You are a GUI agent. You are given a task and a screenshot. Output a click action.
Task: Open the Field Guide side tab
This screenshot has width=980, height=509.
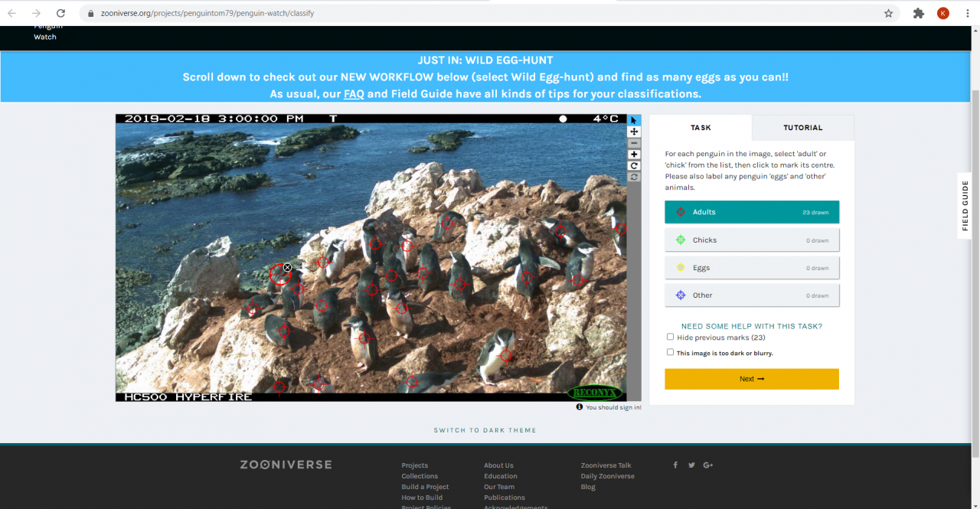click(x=965, y=206)
